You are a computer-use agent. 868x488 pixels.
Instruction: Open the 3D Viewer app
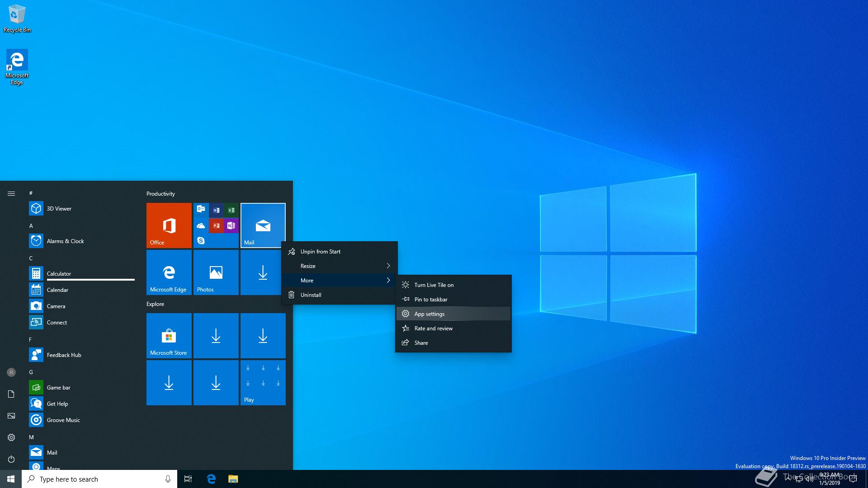pos(81,209)
